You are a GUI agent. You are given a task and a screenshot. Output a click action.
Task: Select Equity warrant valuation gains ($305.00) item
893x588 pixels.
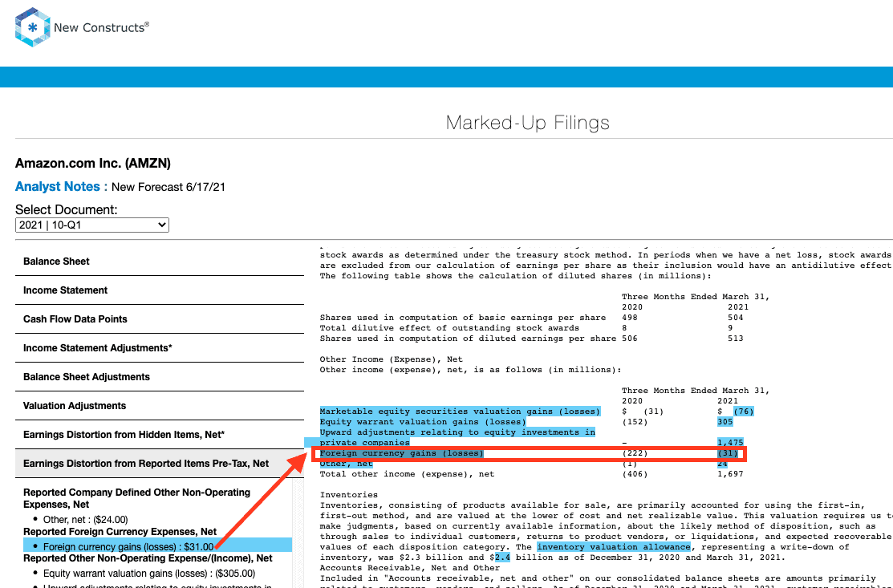coord(149,574)
